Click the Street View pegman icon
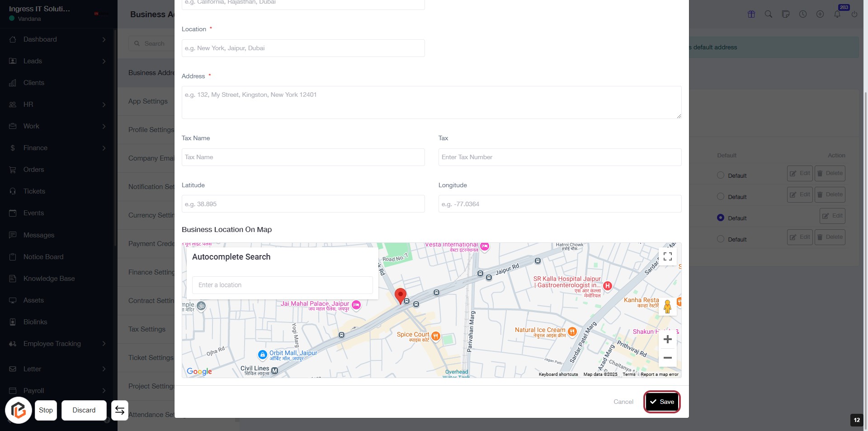Image resolution: width=868 pixels, height=431 pixels. [x=667, y=307]
